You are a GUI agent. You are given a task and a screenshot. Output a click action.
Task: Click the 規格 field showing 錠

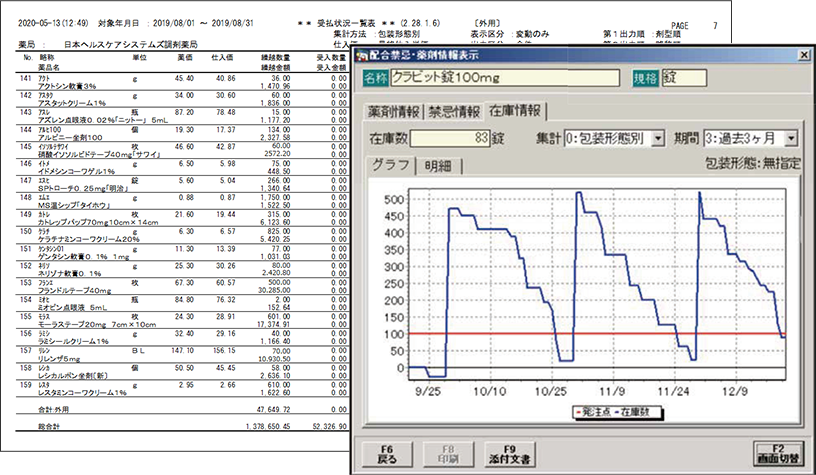point(684,78)
